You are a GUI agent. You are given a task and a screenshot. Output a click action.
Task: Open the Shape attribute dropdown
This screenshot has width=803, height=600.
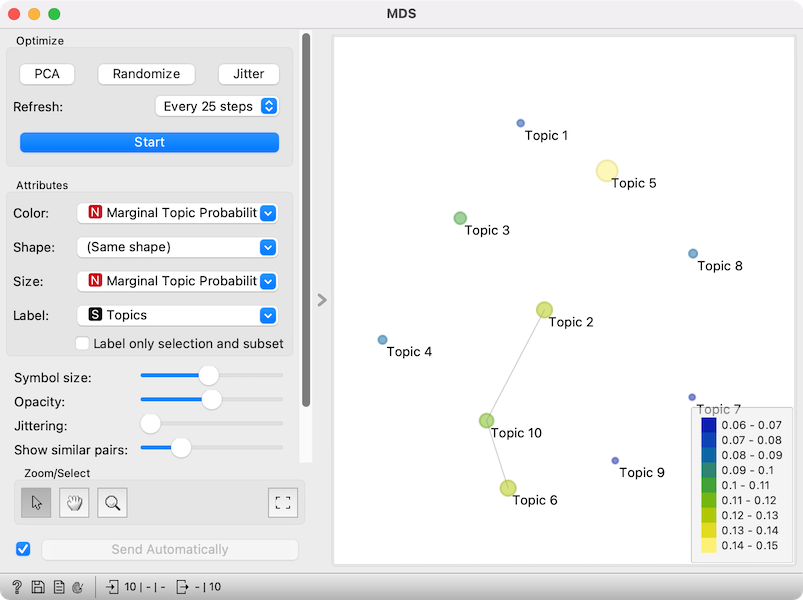[177, 247]
